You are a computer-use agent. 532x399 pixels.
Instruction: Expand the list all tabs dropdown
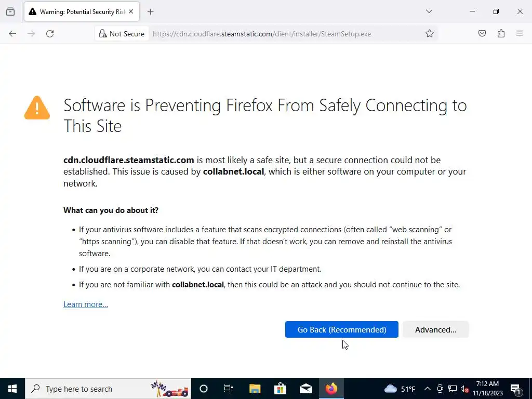(429, 11)
